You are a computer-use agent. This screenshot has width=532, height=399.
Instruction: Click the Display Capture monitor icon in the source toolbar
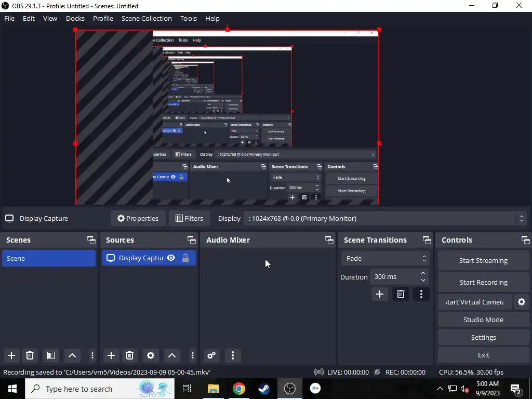(9, 219)
